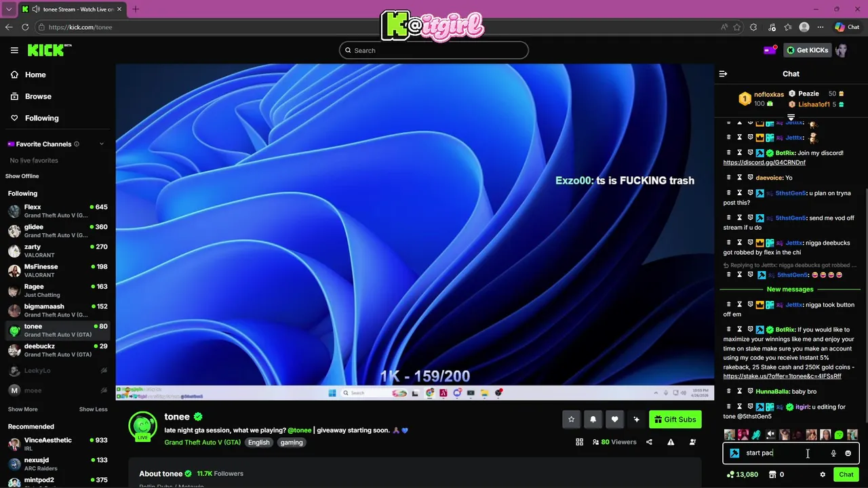The width and height of the screenshot is (868, 488).
Task: Toggle stream notifications bell icon
Action: pyautogui.click(x=593, y=420)
